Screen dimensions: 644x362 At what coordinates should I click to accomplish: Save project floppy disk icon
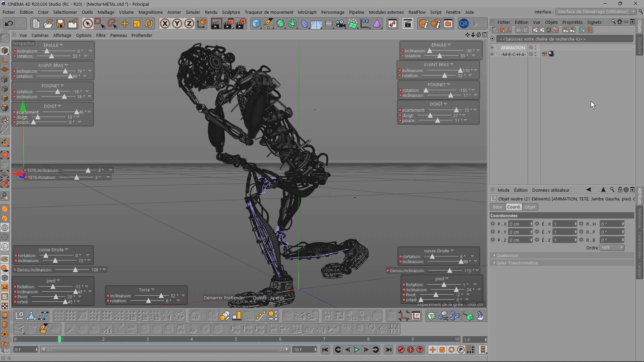tap(60, 24)
